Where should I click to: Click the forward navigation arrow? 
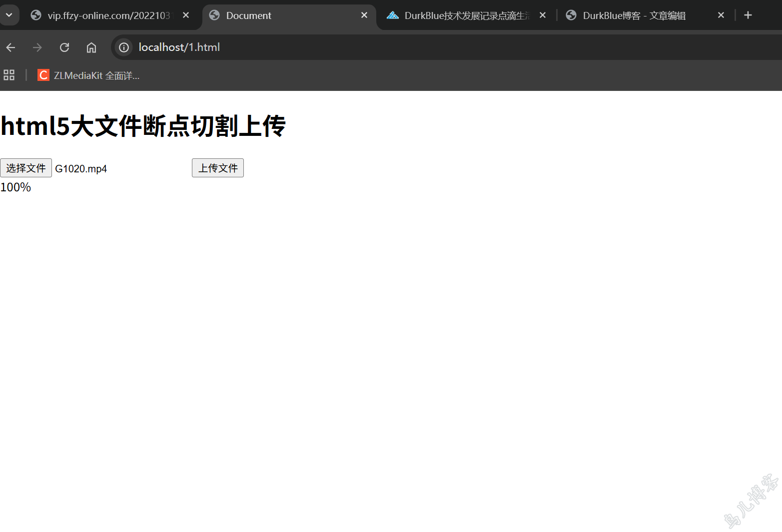pos(37,47)
